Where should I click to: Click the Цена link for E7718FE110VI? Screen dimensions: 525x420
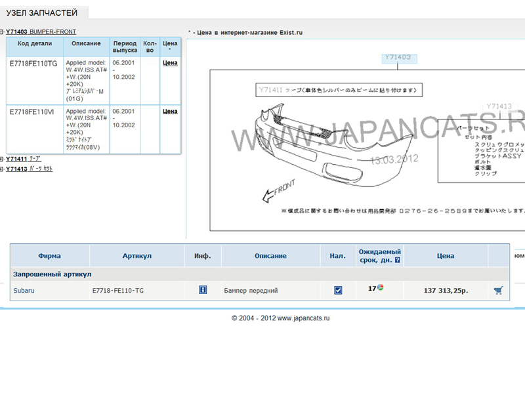[x=170, y=111]
